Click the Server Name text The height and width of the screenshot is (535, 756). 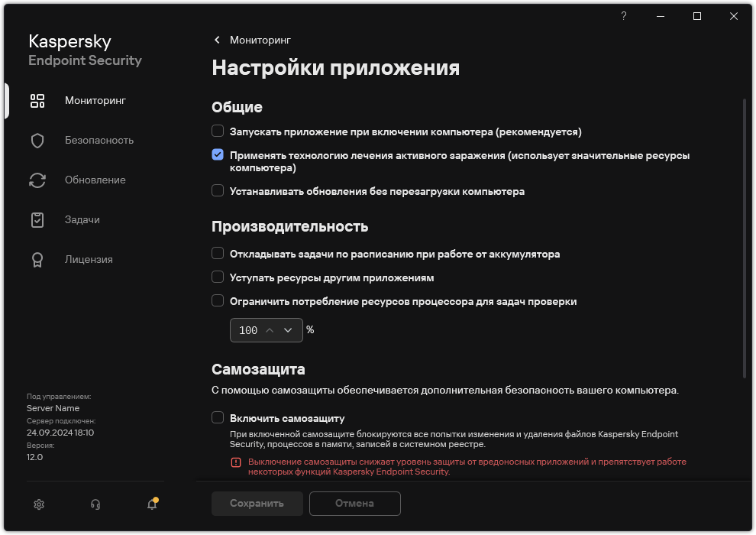click(x=53, y=409)
